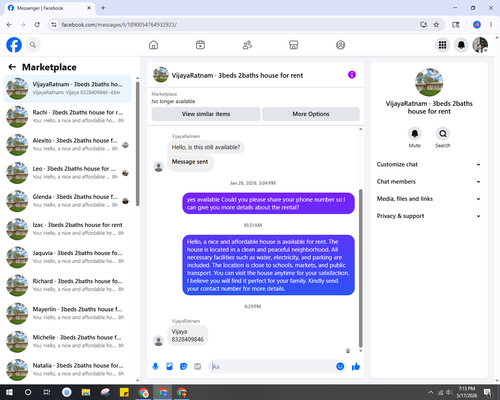Image resolution: width=500 pixels, height=400 pixels.
Task: Send a thumbs-up like
Action: [x=356, y=367]
